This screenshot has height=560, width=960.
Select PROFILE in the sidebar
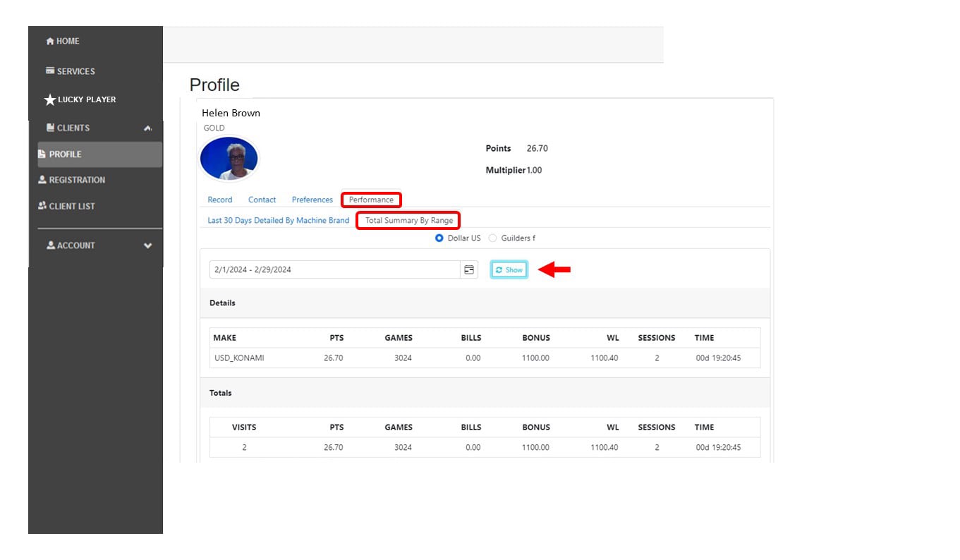point(99,154)
